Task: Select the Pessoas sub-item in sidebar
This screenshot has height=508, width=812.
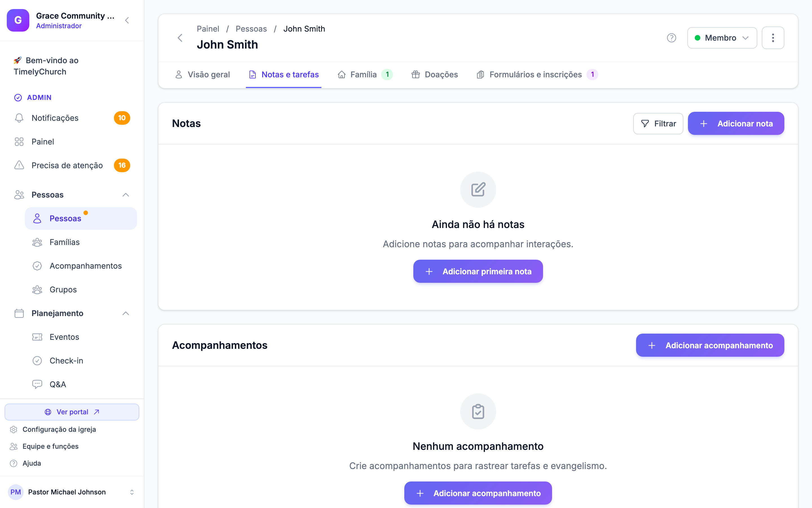Action: [x=81, y=218]
